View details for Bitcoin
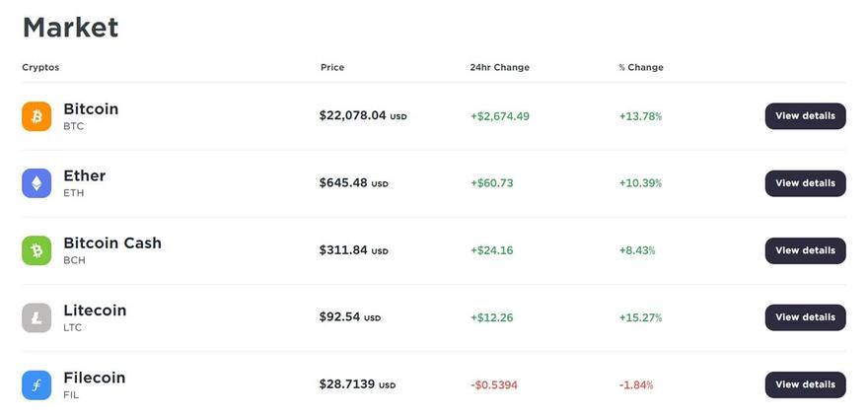 [x=805, y=116]
